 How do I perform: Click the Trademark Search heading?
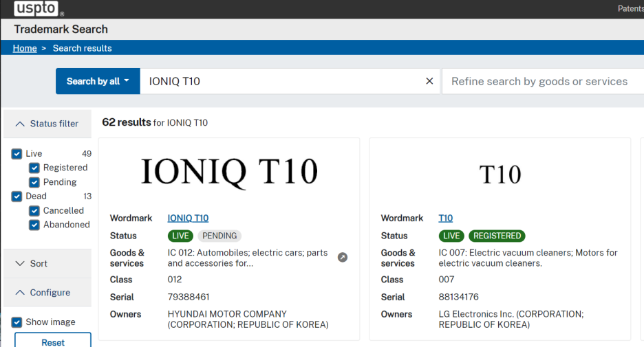[x=61, y=29]
